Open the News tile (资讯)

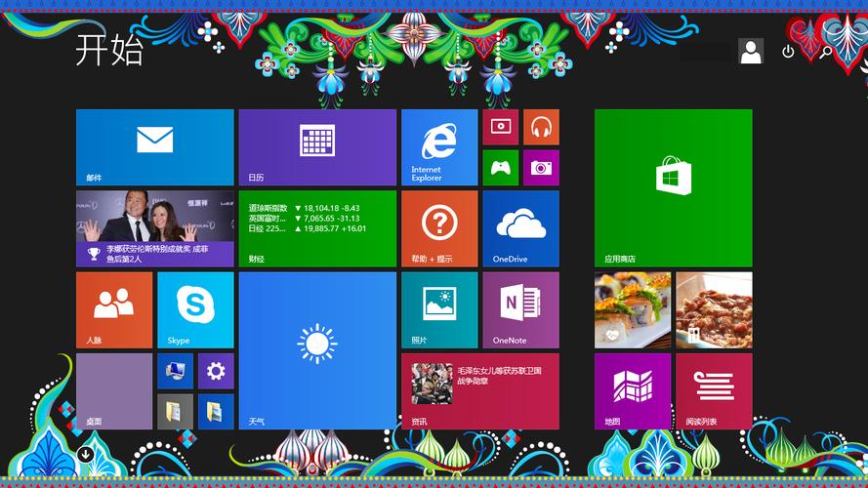click(480, 391)
